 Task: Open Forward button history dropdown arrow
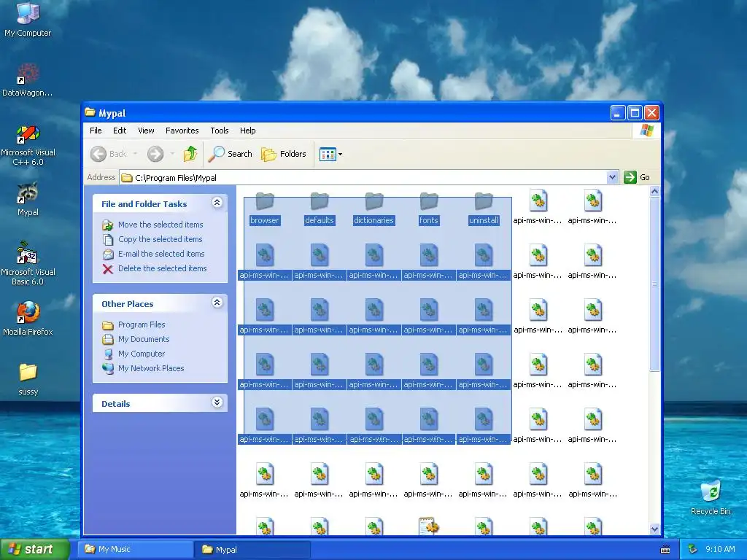(x=172, y=154)
